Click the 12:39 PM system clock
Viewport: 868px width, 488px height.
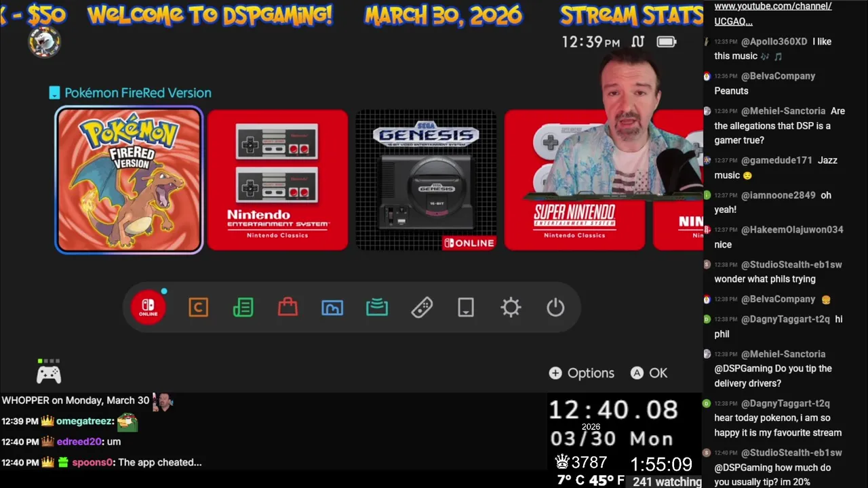[591, 42]
